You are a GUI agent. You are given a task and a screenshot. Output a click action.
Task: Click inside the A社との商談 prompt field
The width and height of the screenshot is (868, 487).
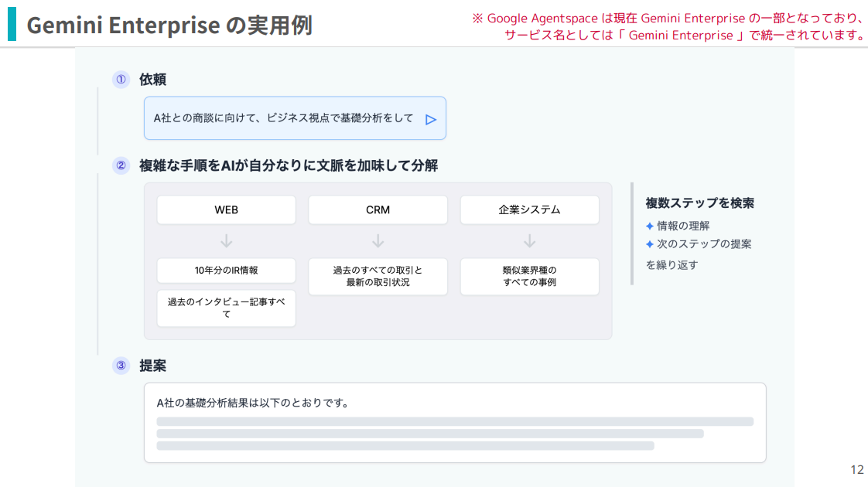(x=279, y=119)
